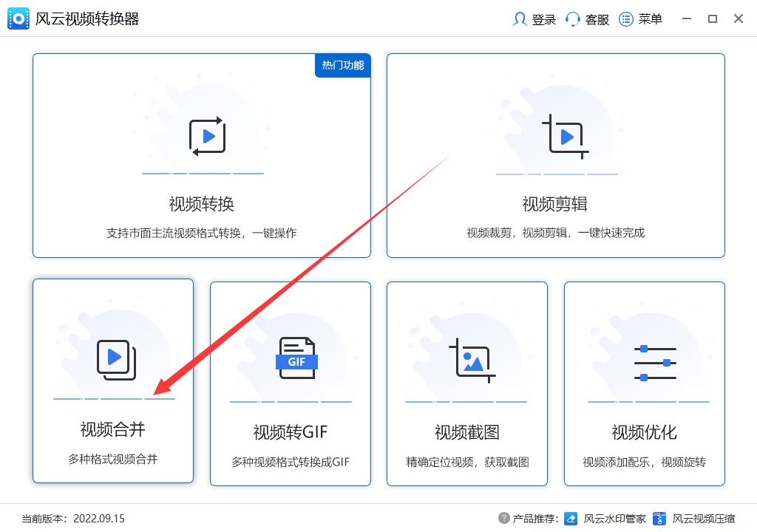The width and height of the screenshot is (757, 532).
Task: Select the 视频优化 title
Action: [644, 432]
